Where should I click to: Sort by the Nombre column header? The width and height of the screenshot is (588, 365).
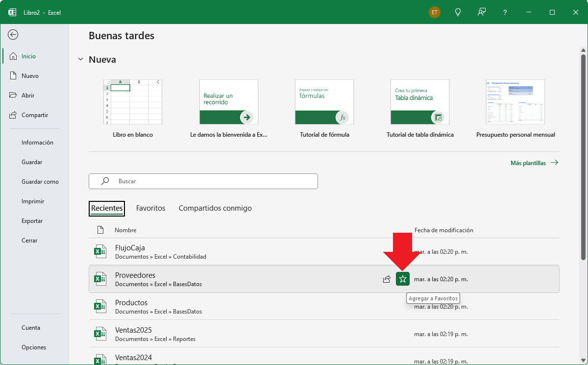125,230
